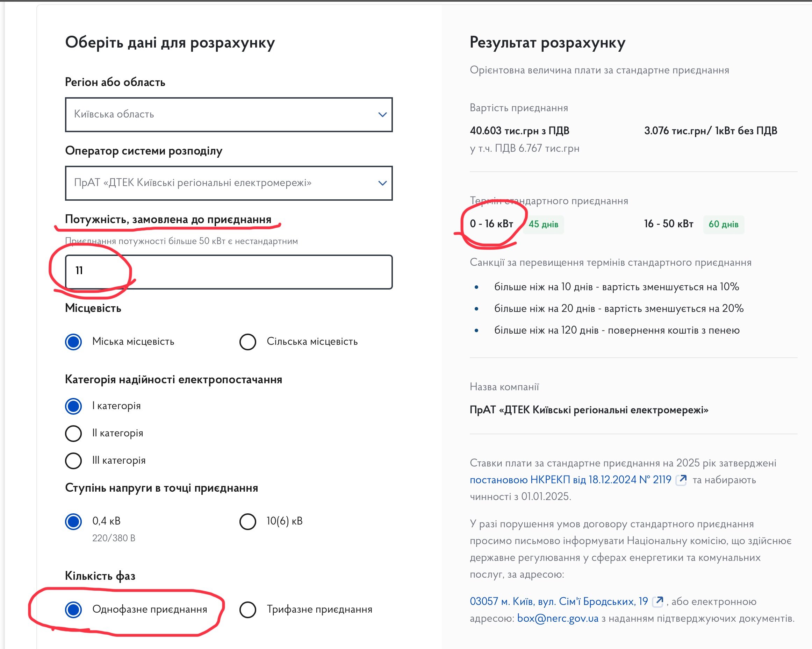This screenshot has width=812, height=649.
Task: Click the chevron arrow in Київська область field
Action: pyautogui.click(x=382, y=114)
